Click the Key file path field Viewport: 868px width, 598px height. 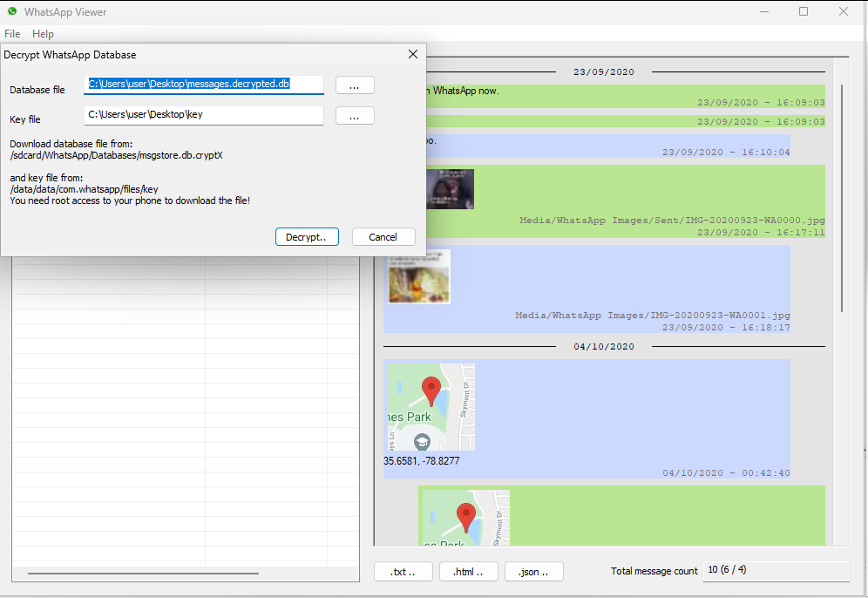pos(204,114)
